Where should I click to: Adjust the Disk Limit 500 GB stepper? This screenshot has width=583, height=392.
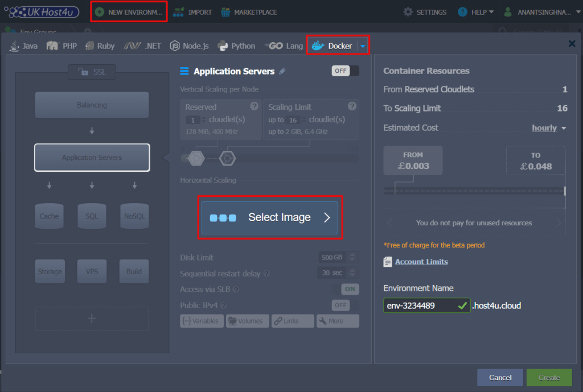pos(352,257)
